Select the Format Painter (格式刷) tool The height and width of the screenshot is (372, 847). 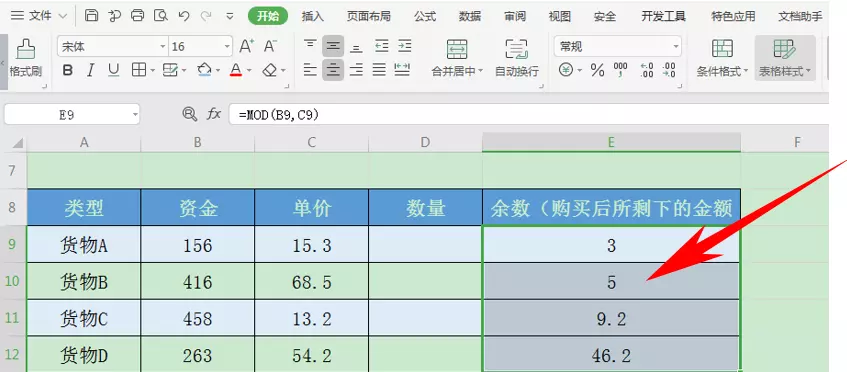coord(25,59)
